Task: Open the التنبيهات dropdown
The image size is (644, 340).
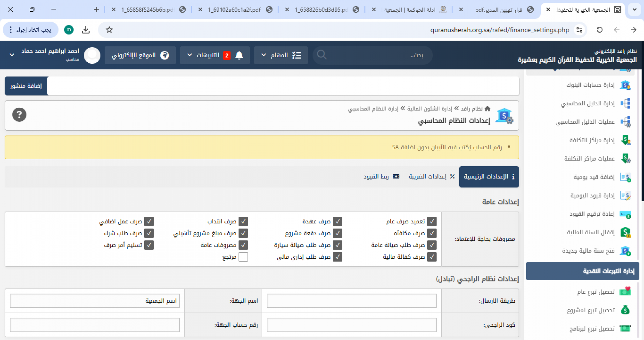Action: click(x=208, y=55)
